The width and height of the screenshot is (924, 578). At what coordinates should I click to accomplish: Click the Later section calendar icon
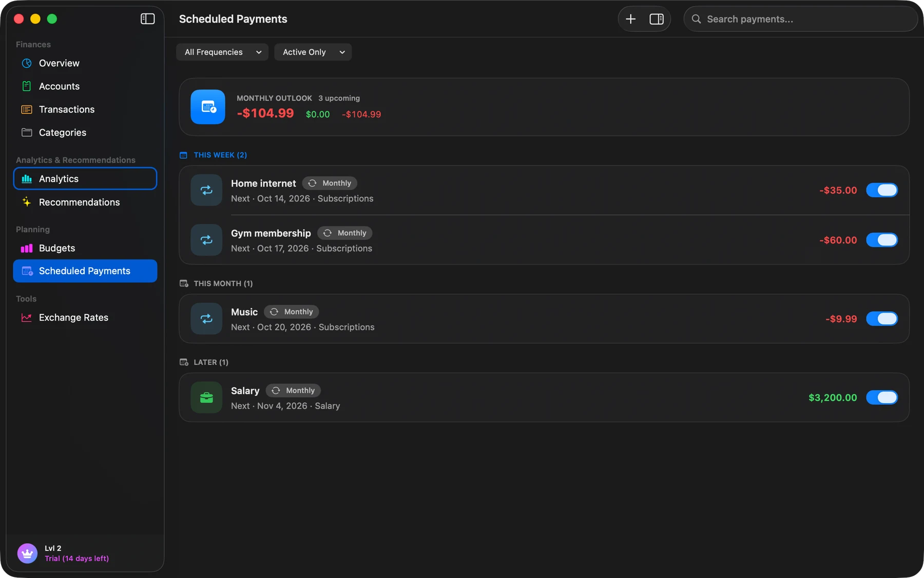[x=184, y=362]
